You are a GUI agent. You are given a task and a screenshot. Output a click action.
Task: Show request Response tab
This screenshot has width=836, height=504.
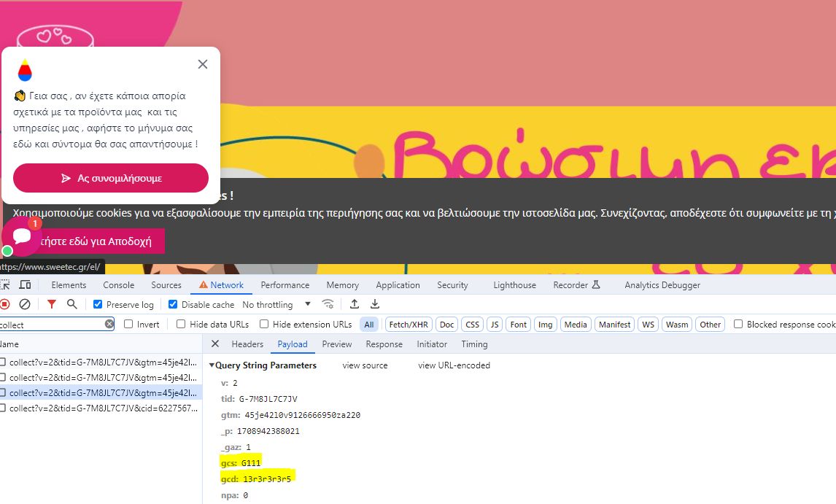click(x=384, y=344)
